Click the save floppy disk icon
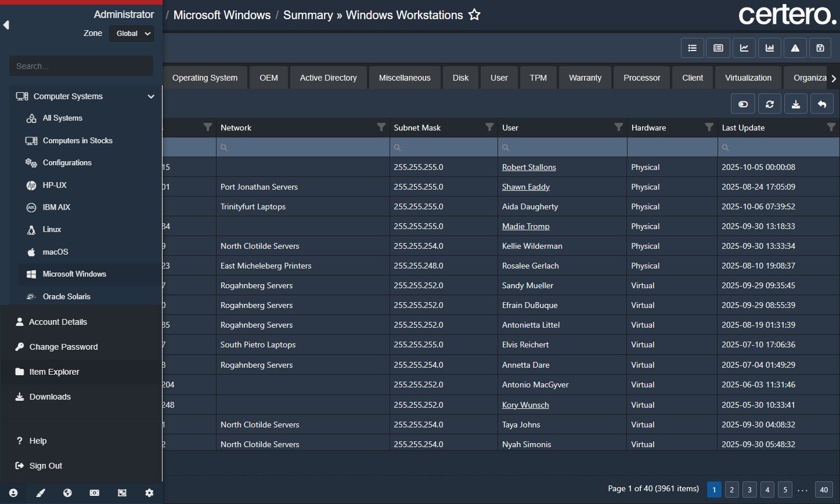 point(820,48)
